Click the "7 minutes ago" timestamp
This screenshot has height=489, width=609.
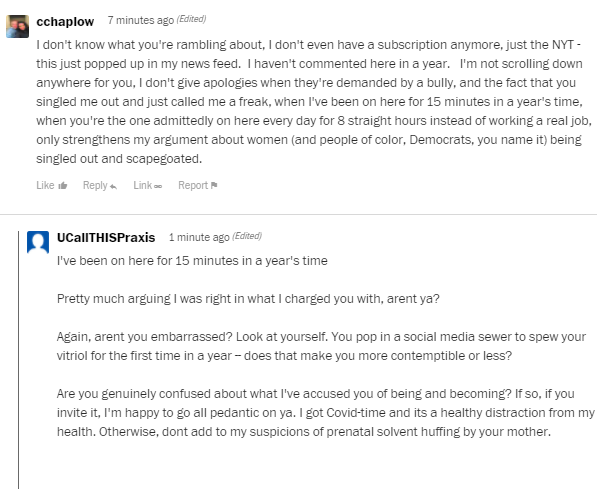coord(138,20)
